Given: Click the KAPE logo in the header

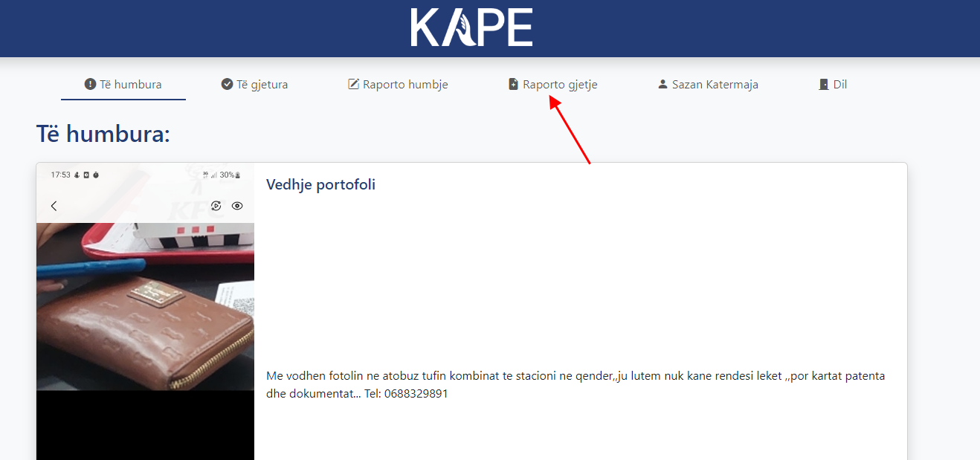Looking at the screenshot, I should 471,28.
